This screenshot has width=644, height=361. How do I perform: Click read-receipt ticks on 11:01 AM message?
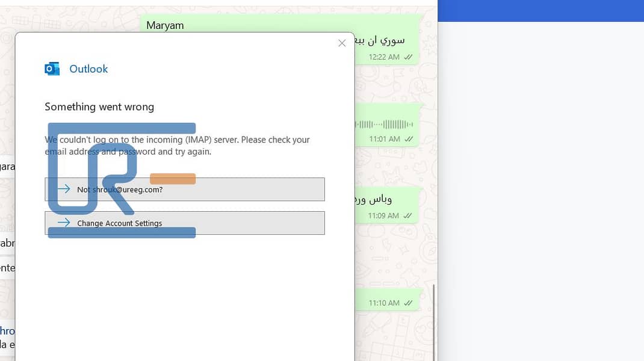point(409,139)
